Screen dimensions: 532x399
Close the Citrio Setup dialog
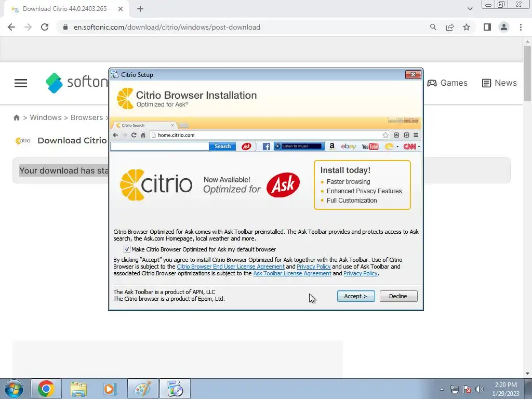coord(413,74)
